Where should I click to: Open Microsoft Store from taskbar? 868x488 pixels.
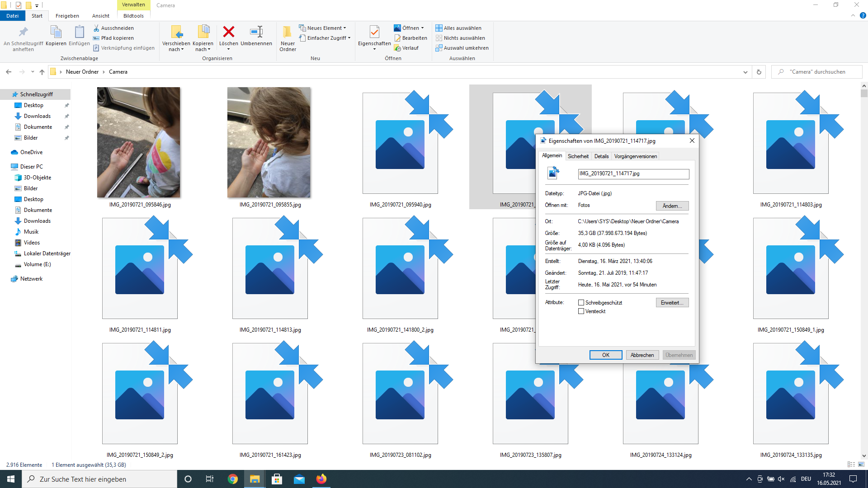(x=277, y=479)
